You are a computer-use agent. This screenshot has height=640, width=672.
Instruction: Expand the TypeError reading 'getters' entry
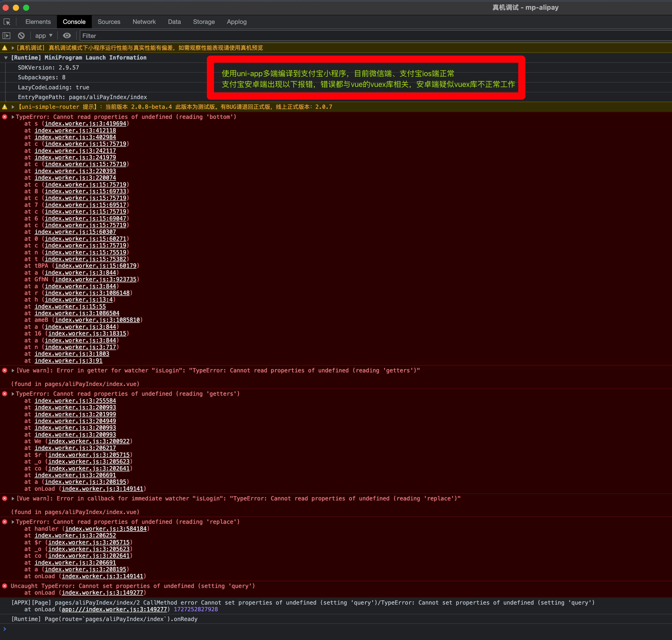point(13,394)
